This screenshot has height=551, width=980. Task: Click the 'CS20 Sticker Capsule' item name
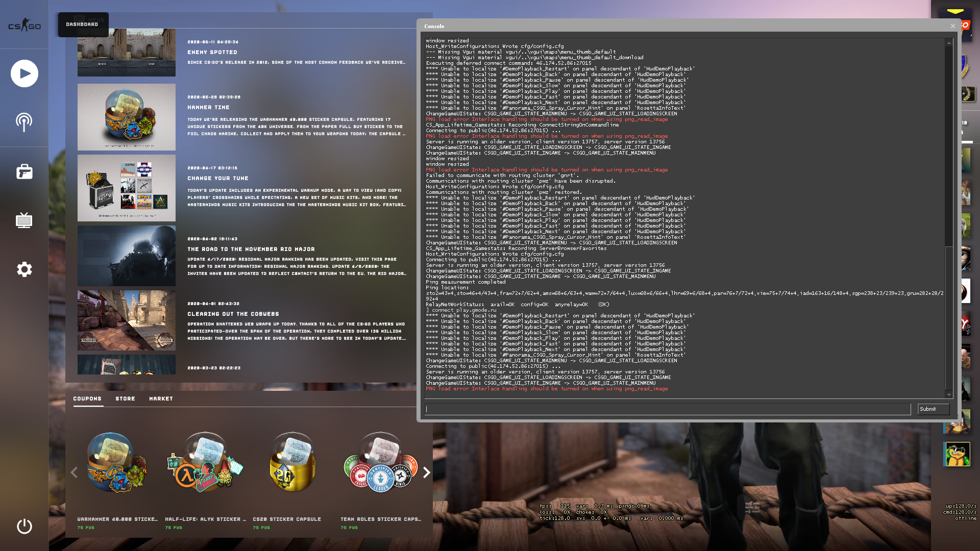coord(287,519)
